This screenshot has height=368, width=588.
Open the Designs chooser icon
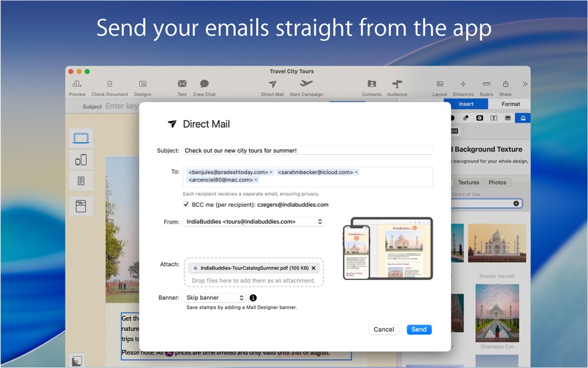[142, 84]
